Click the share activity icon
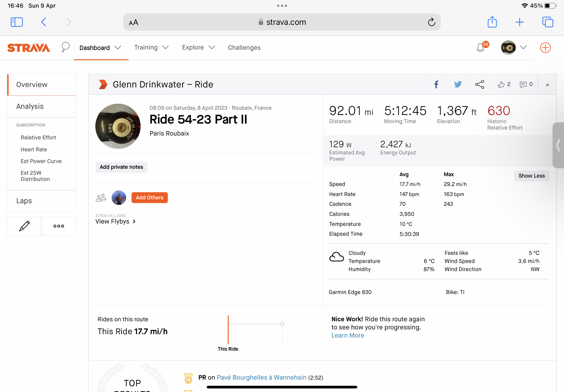This screenshot has width=564, height=392. [x=479, y=85]
